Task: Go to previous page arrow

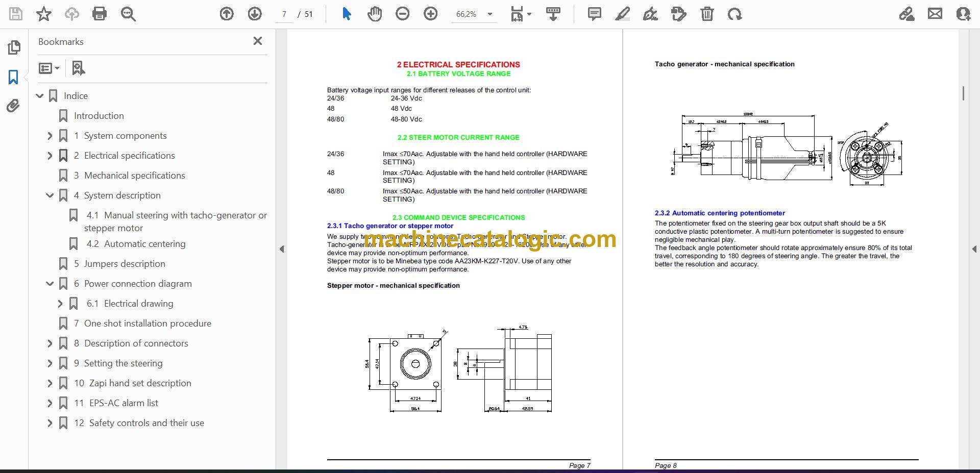Action: pos(227,14)
